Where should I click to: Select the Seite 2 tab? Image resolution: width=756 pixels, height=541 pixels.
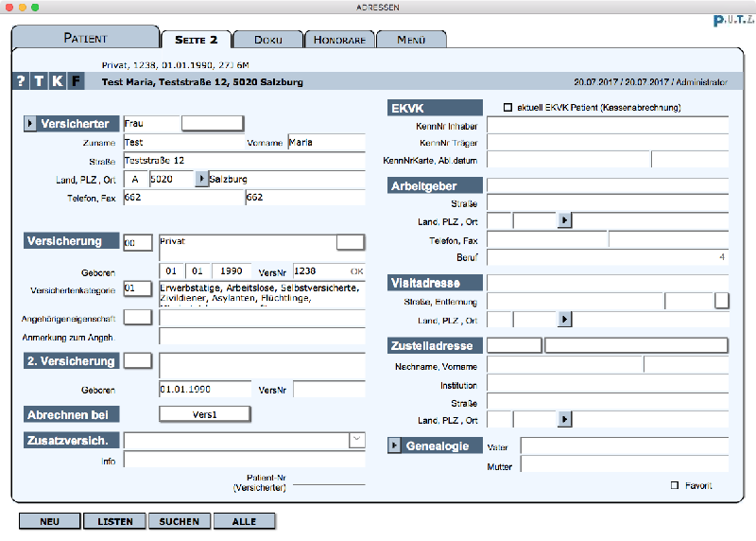point(197,40)
